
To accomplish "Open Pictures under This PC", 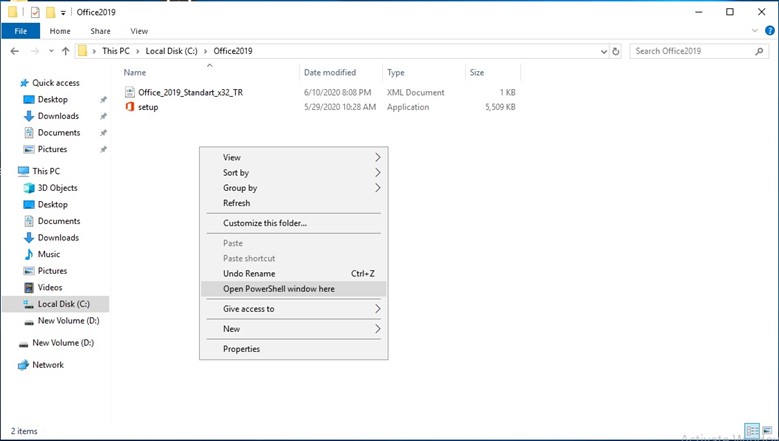I will (x=52, y=271).
